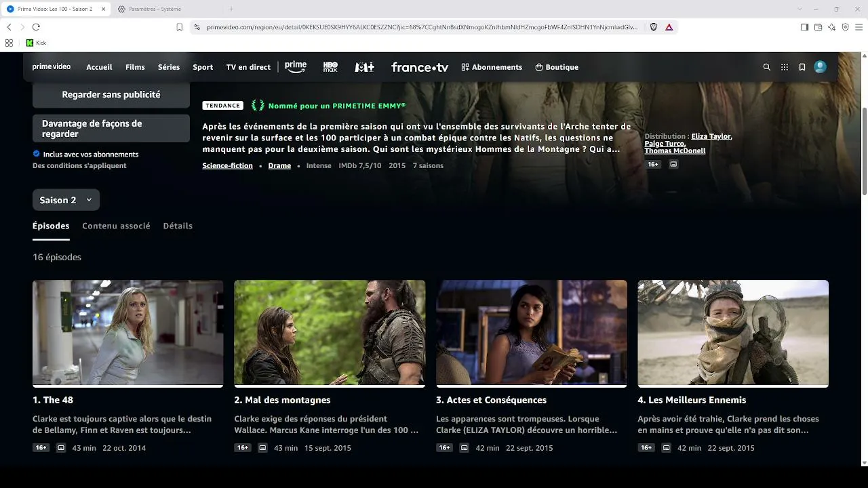Open TV en direct
The image size is (868, 488).
(x=248, y=67)
